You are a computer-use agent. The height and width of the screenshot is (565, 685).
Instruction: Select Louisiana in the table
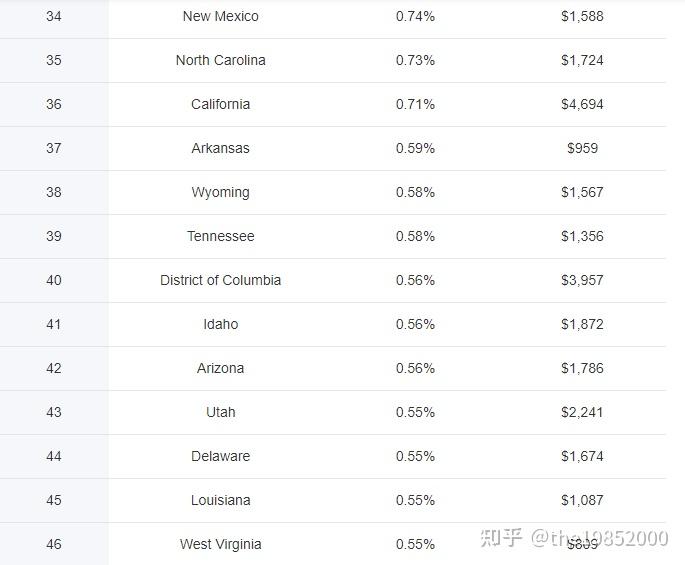pyautogui.click(x=220, y=500)
